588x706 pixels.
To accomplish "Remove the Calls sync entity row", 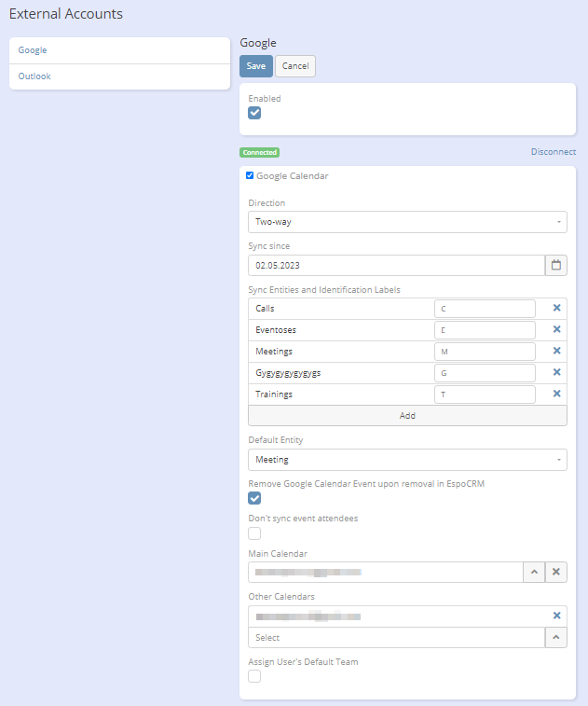I will [556, 308].
